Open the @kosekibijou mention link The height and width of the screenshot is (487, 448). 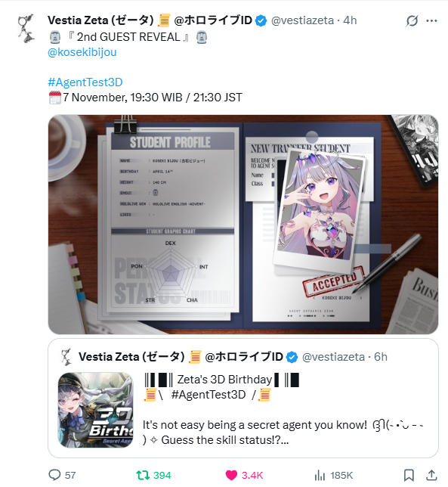click(x=82, y=52)
